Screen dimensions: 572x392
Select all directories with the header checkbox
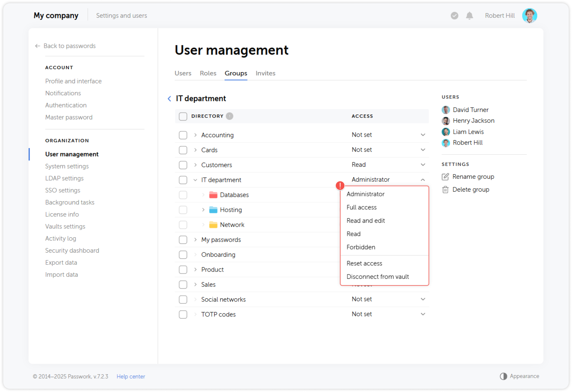183,116
